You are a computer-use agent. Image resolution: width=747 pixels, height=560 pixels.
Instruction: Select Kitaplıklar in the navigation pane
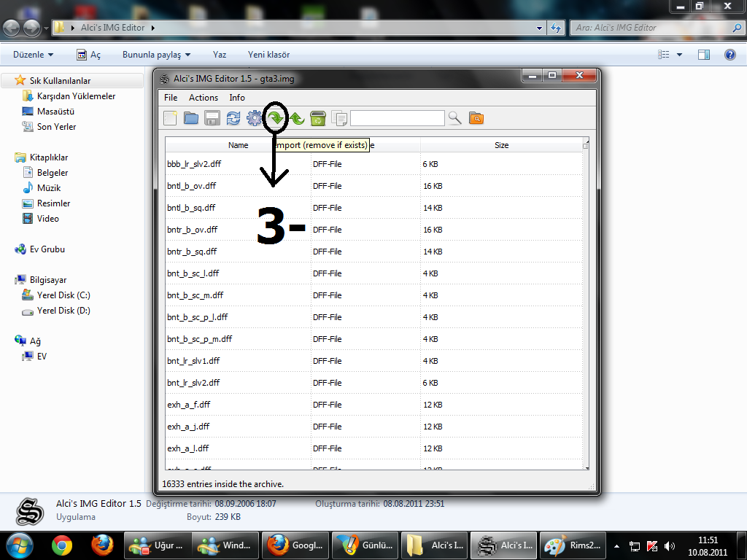tap(49, 157)
